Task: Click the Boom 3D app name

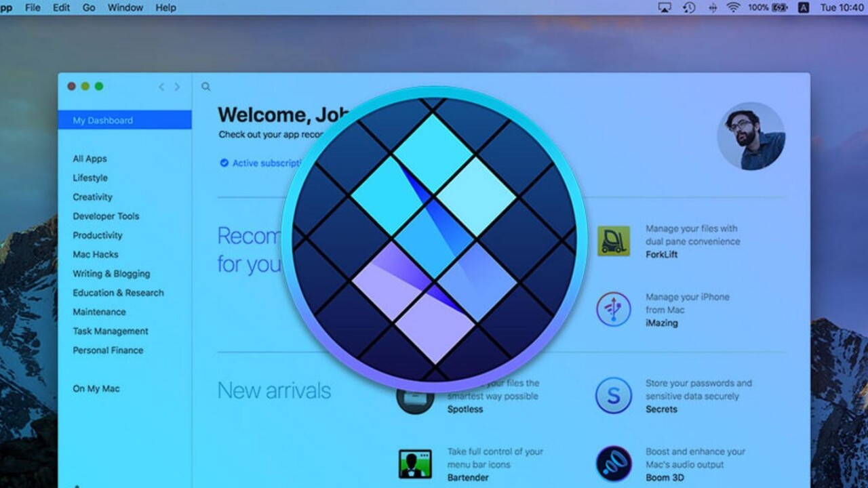Action: (x=665, y=478)
